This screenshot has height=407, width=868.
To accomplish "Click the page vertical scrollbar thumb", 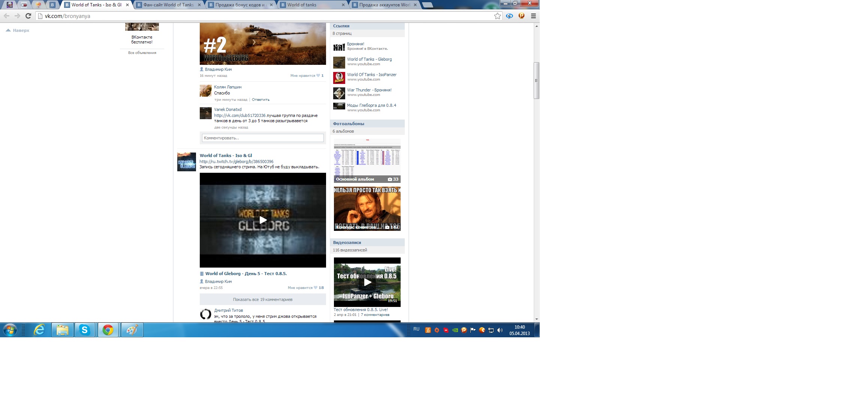I will (x=536, y=81).
